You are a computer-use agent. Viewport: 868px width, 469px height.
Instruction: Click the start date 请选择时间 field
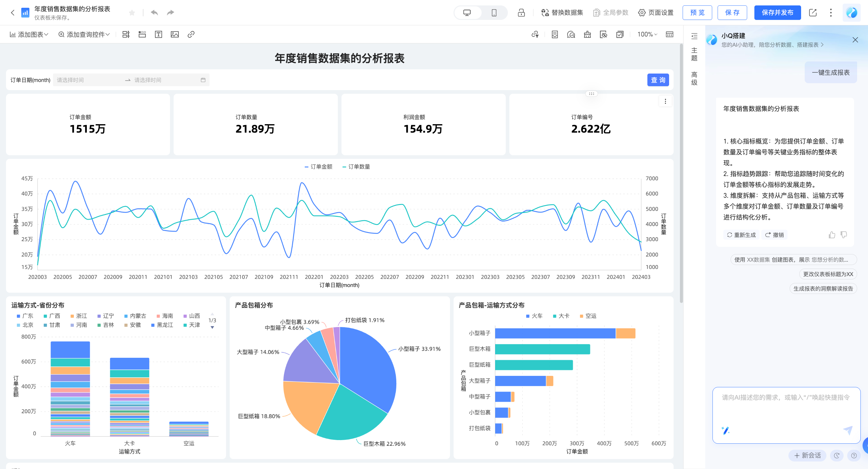pyautogui.click(x=88, y=80)
